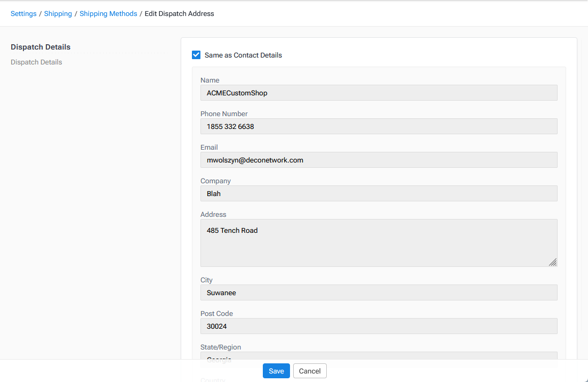Image resolution: width=588 pixels, height=382 pixels.
Task: Select the Dispatch Details sidebar item
Action: click(36, 62)
